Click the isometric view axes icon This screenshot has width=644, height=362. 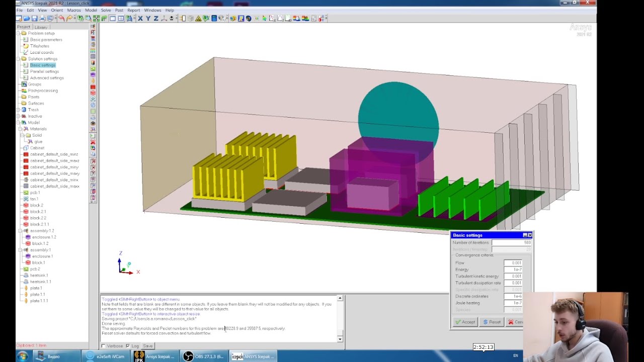coord(164,19)
